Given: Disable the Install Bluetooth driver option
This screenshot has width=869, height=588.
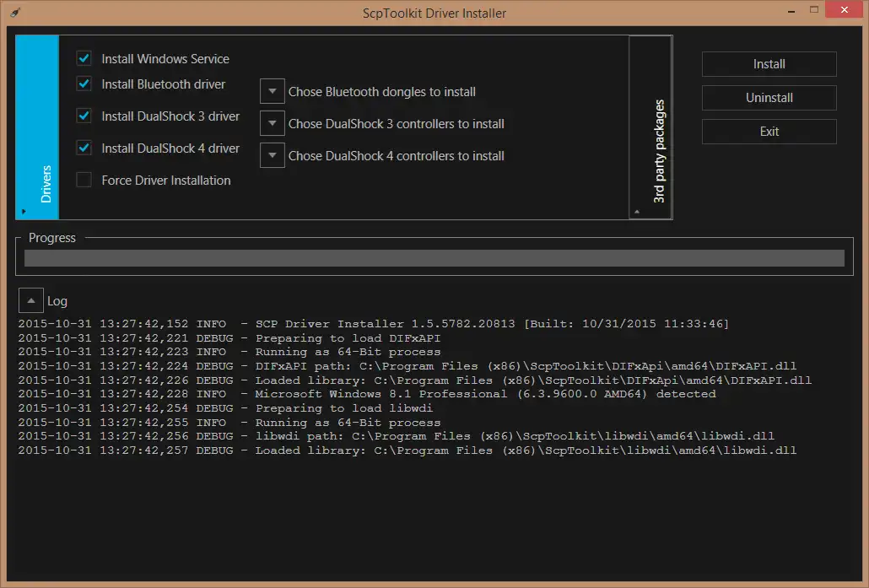Looking at the screenshot, I should click(x=84, y=84).
